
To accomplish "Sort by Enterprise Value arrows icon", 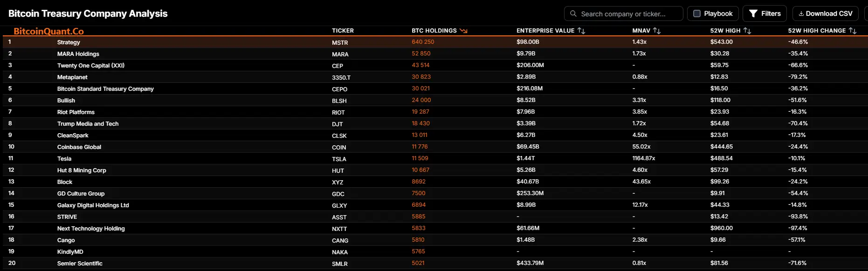I will pyautogui.click(x=581, y=31).
